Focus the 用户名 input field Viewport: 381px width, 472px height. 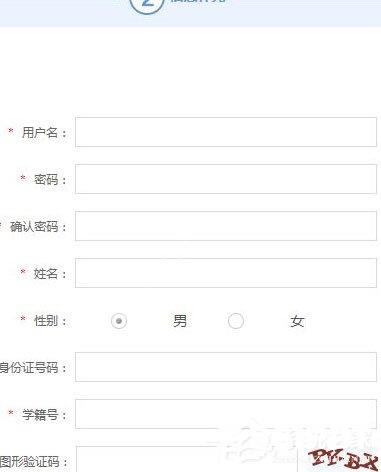pyautogui.click(x=226, y=132)
